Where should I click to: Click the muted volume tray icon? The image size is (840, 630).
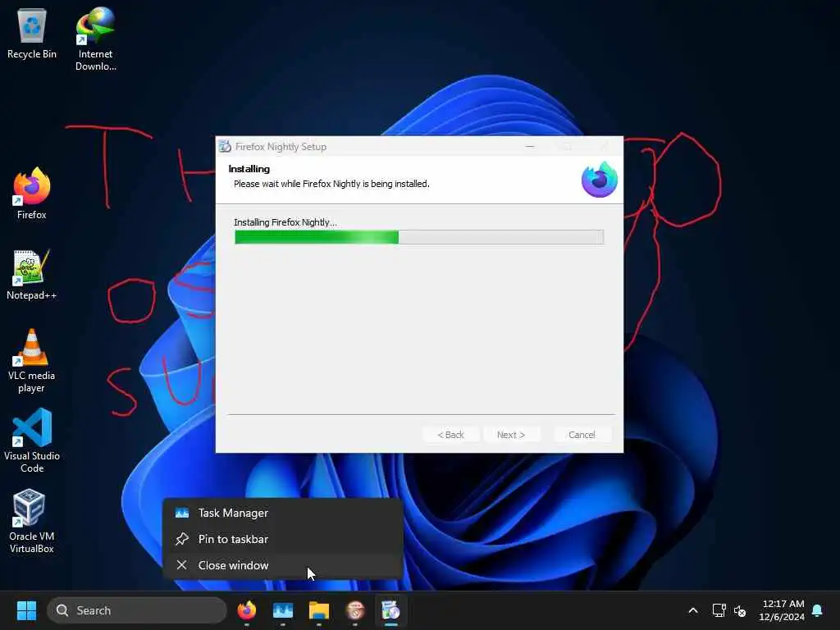tap(740, 610)
